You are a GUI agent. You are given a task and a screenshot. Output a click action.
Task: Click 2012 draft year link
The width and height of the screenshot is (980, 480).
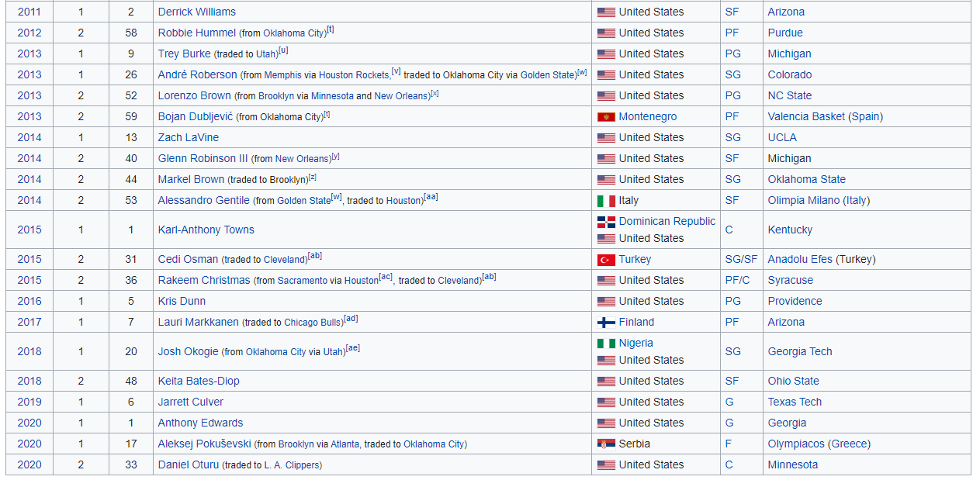pyautogui.click(x=29, y=33)
